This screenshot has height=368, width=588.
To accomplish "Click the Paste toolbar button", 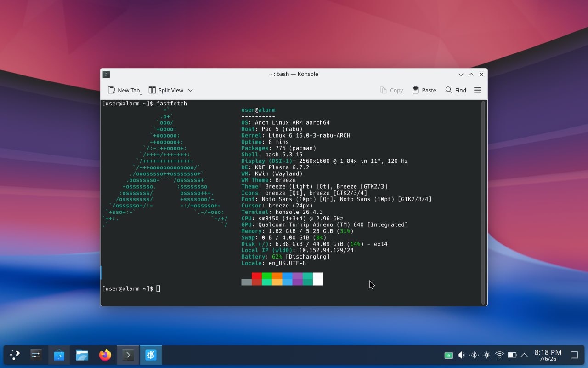I will point(424,90).
